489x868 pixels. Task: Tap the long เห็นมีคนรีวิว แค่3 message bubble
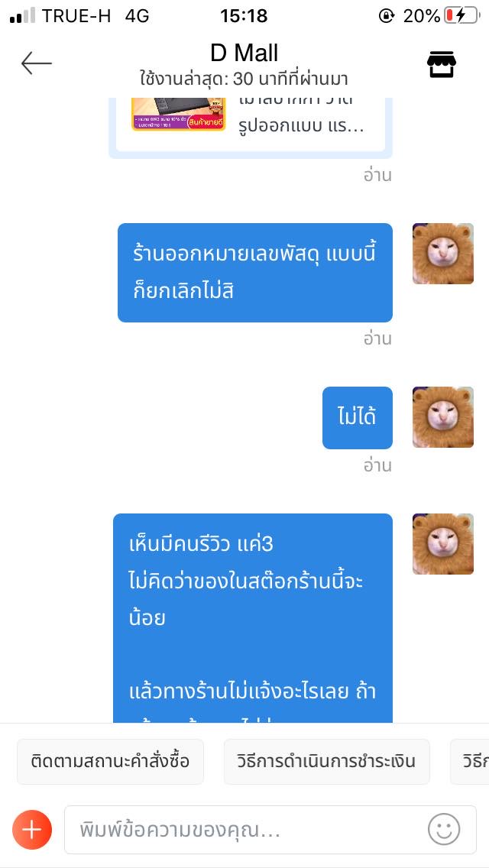point(253,618)
